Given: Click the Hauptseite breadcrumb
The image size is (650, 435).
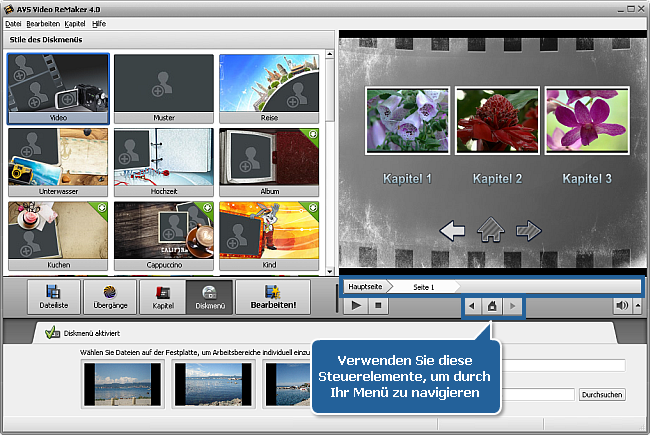Looking at the screenshot, I should coord(363,287).
